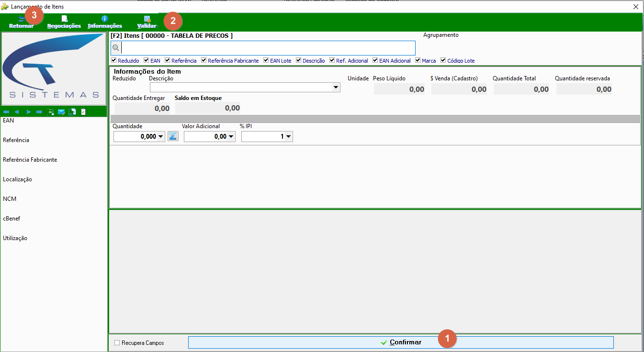Enable the Recupera Campos checkbox

(117, 343)
